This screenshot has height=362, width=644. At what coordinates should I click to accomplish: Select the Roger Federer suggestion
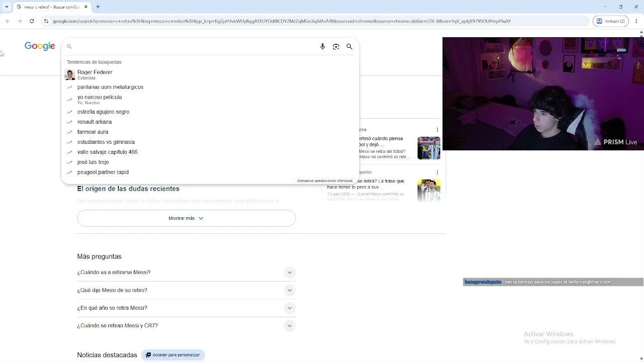[x=210, y=75]
